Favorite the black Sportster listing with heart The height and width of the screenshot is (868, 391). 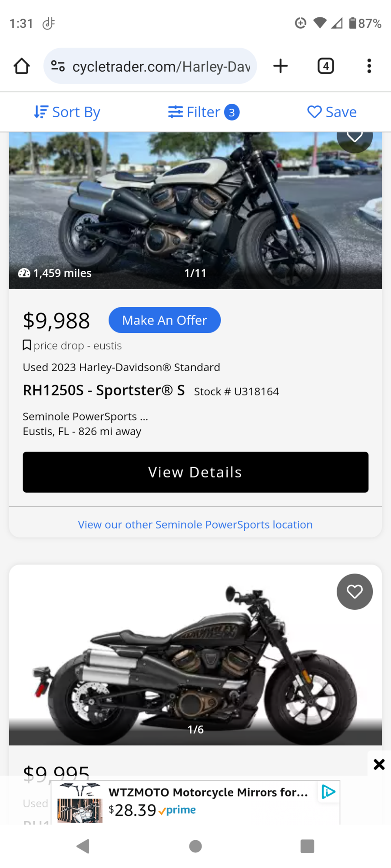[355, 592]
